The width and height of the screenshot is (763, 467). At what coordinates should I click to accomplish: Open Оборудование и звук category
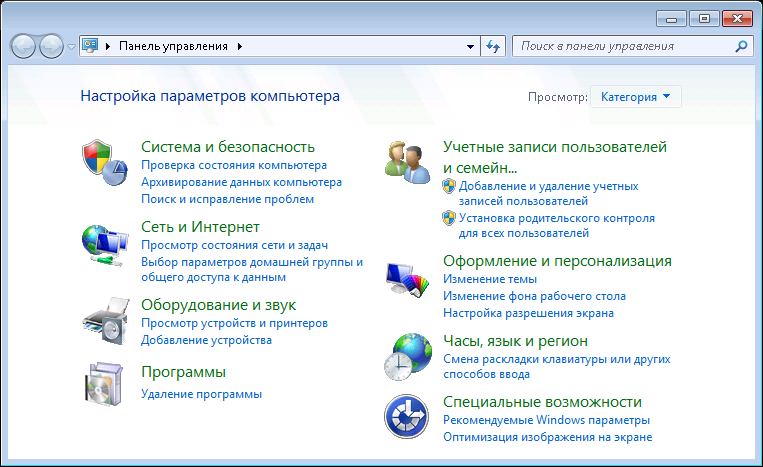point(218,305)
